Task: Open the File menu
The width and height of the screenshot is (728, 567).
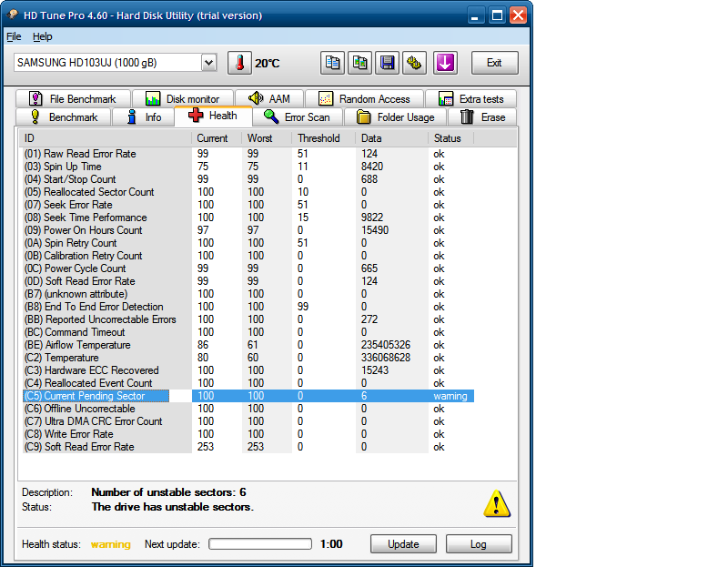Action: (x=14, y=36)
